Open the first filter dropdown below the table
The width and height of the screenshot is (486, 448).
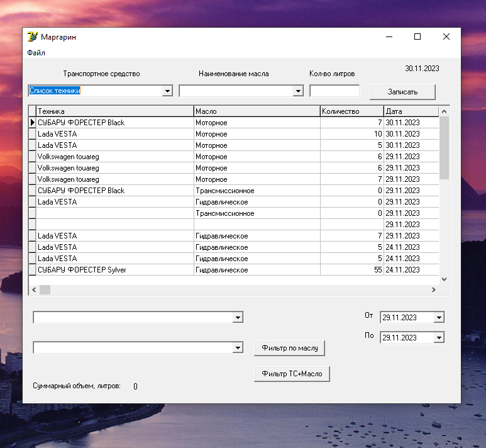tap(238, 317)
